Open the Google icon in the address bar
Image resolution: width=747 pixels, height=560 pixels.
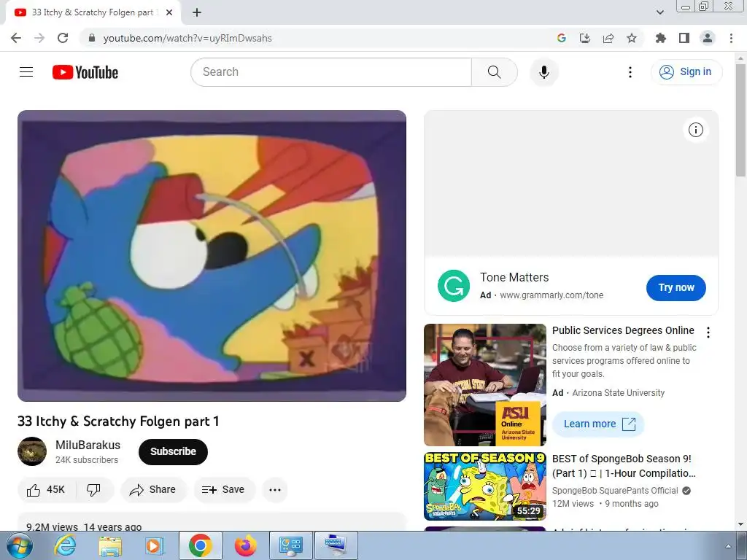click(x=562, y=38)
